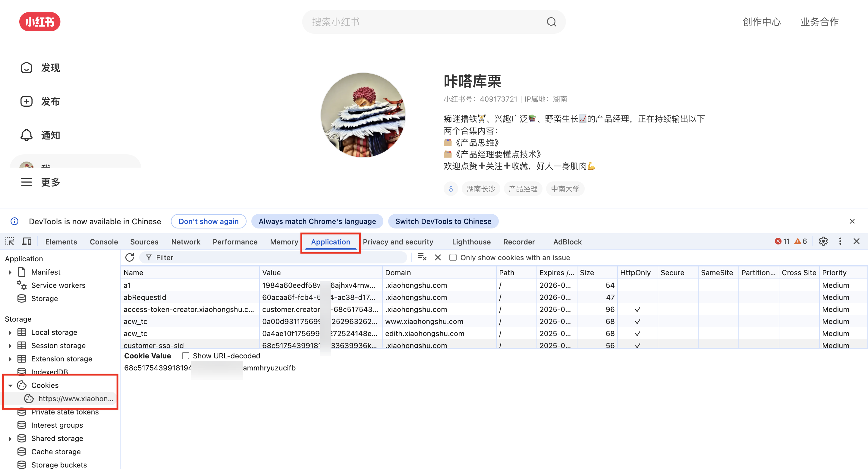Open 业务合作 link
868x469 pixels.
click(x=819, y=22)
